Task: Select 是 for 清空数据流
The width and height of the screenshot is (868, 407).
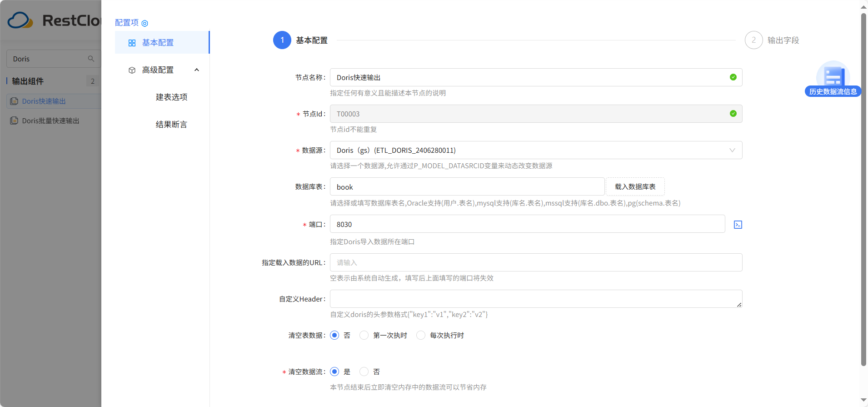Action: (x=334, y=372)
